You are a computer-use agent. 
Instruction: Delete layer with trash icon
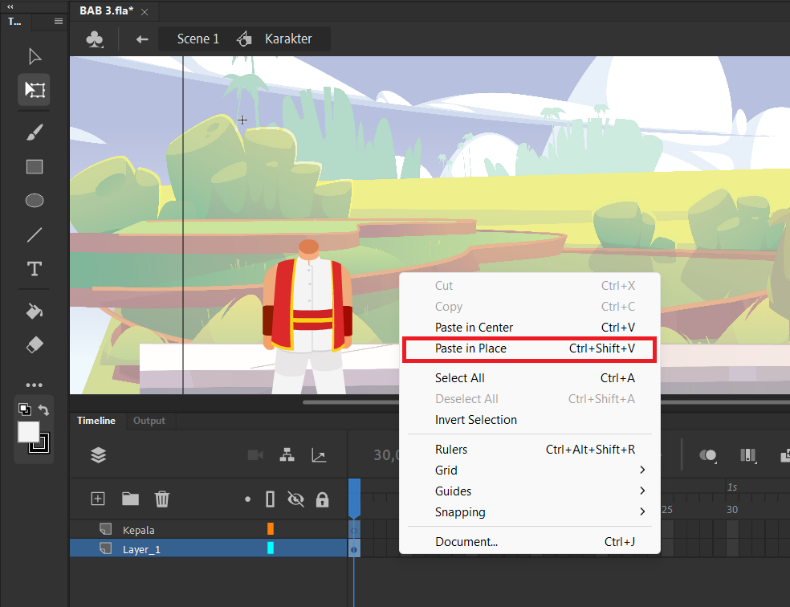coord(162,499)
